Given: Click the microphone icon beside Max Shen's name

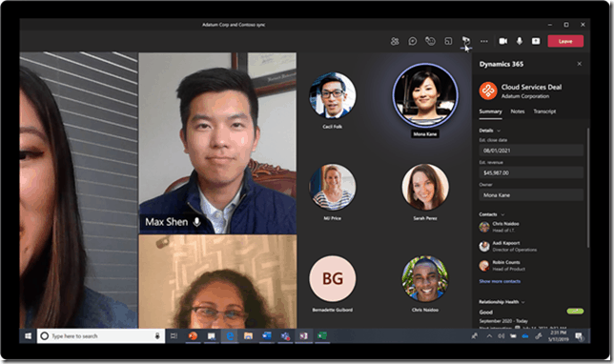Looking at the screenshot, I should point(197,222).
